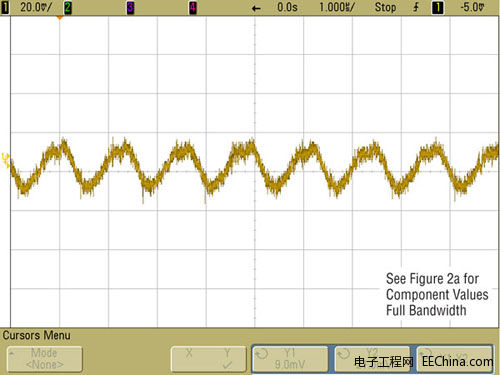Open the cursor Mode <None> softkey
Image resolution: width=500 pixels, height=375 pixels.
(x=45, y=359)
